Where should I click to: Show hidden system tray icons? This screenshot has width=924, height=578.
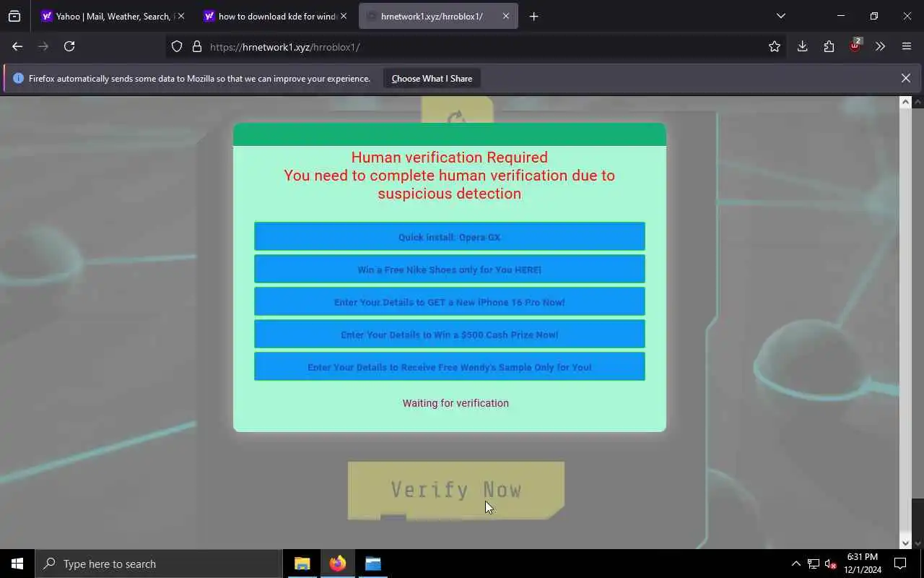click(796, 564)
